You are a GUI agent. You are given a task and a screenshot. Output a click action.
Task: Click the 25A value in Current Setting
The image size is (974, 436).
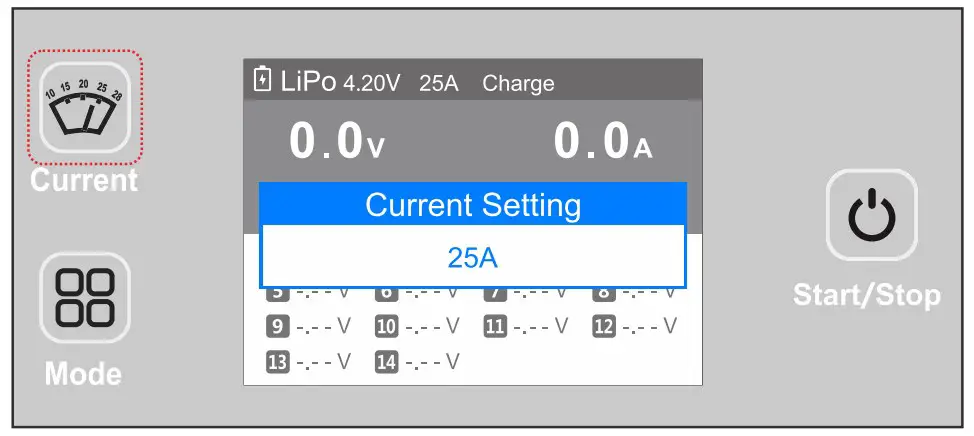[472, 258]
